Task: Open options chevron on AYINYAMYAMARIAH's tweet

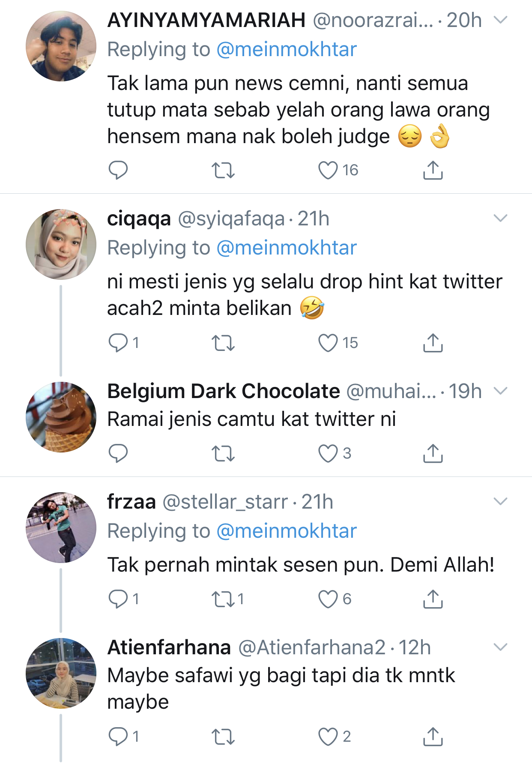Action: pos(500,20)
